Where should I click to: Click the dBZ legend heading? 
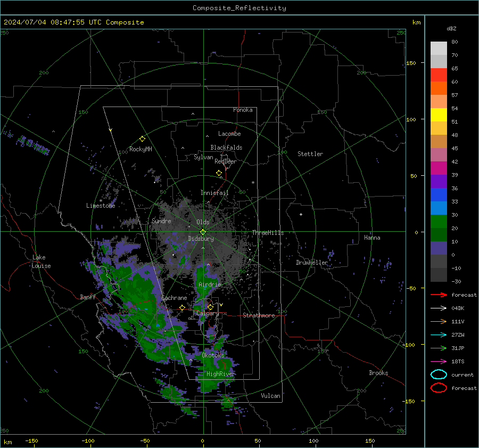tap(451, 28)
